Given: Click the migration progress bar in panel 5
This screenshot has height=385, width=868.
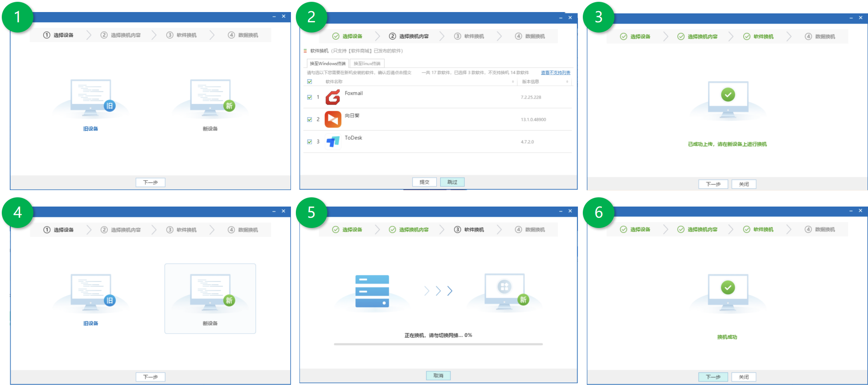Looking at the screenshot, I should 438,344.
